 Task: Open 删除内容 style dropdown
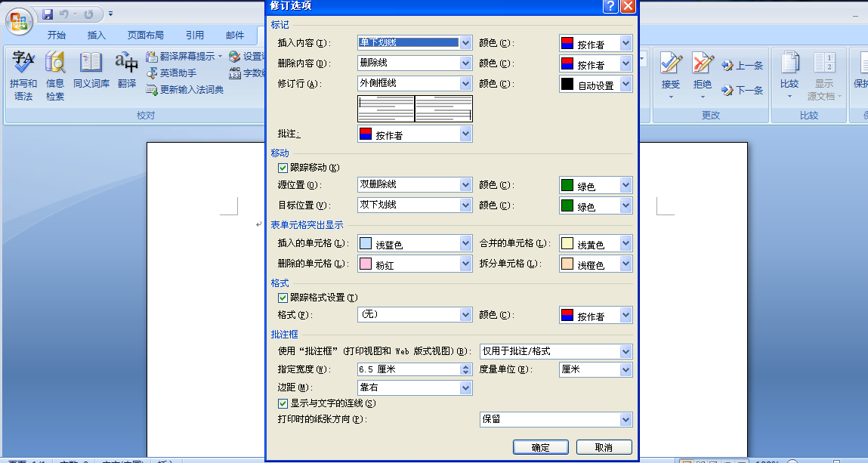415,63
